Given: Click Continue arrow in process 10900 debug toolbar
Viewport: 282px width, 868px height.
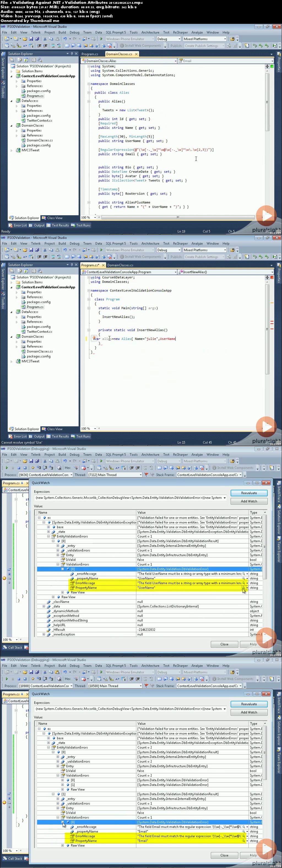Looking at the screenshot, I should [7, 679].
